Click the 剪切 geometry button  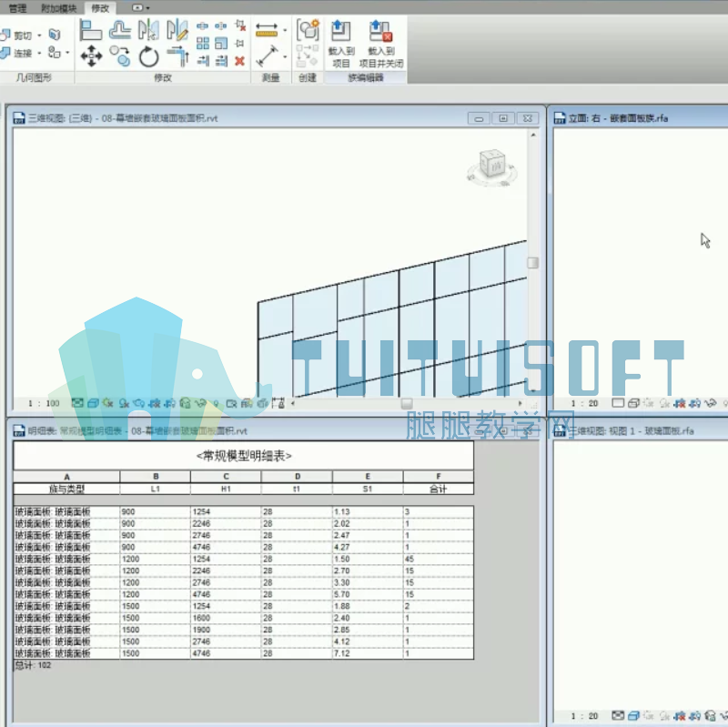(x=16, y=35)
